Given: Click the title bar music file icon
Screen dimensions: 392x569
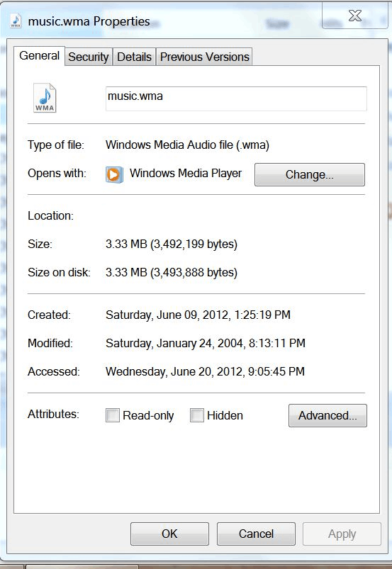Looking at the screenshot, I should coord(16,21).
